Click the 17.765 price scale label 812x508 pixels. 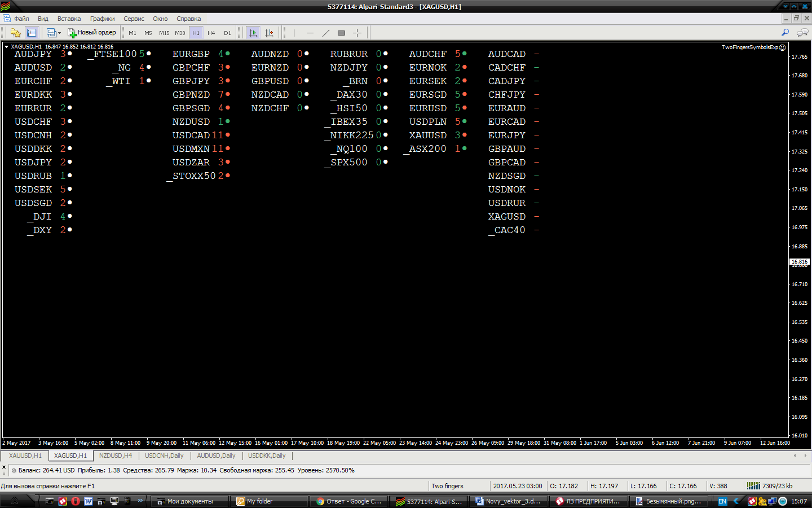(800, 57)
